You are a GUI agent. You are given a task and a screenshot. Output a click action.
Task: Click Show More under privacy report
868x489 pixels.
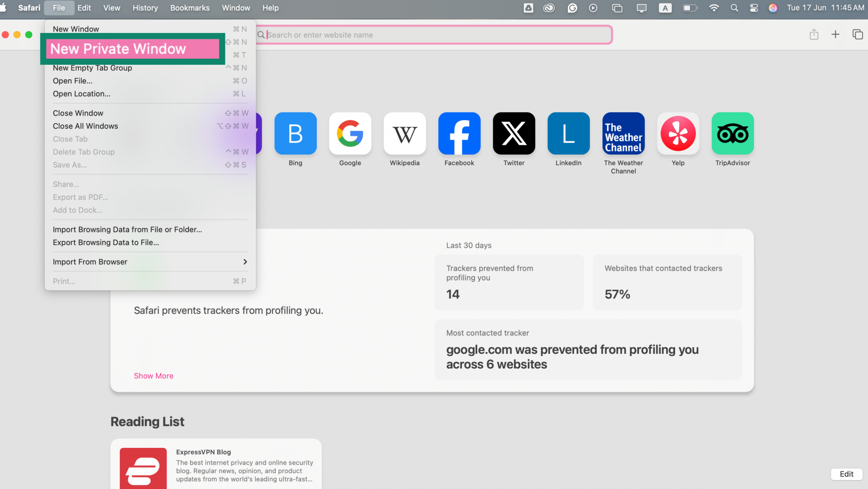coord(154,376)
